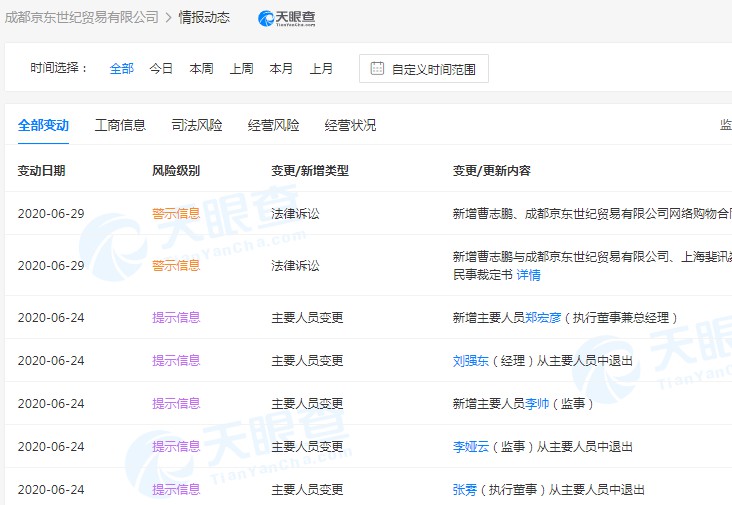Image resolution: width=732 pixels, height=505 pixels.
Task: Filter by 今日
Action: [x=161, y=69]
